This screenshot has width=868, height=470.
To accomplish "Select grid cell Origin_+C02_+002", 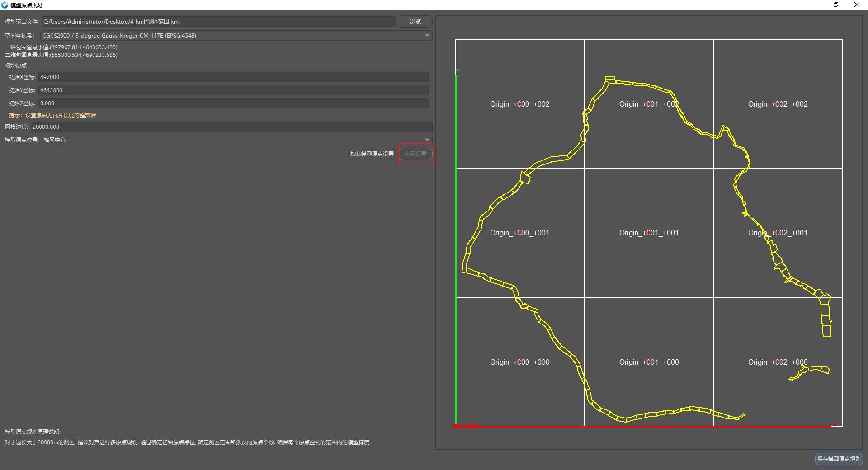I will pos(778,104).
